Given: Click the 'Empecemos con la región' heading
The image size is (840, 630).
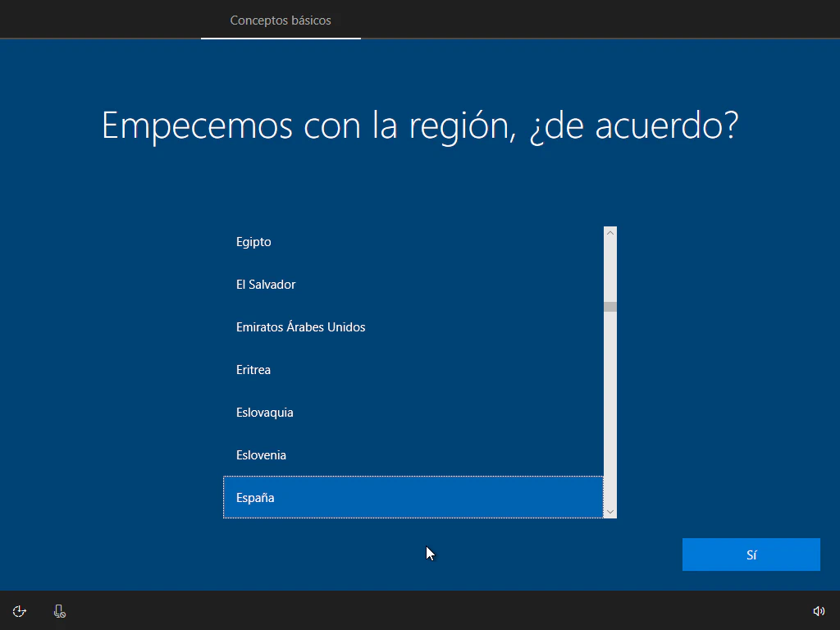Looking at the screenshot, I should coord(420,125).
